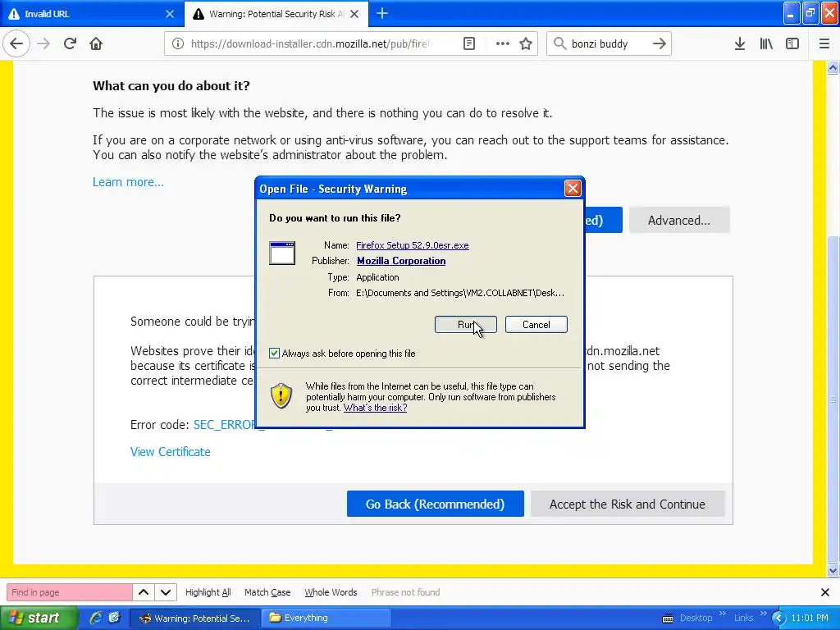Cancel the Open File dialog
This screenshot has height=630, width=840.
click(x=536, y=325)
